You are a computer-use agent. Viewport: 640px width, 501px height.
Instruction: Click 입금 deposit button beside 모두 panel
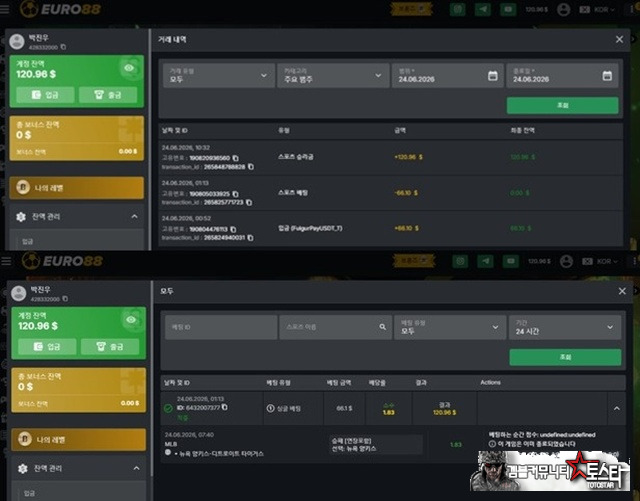(x=47, y=347)
